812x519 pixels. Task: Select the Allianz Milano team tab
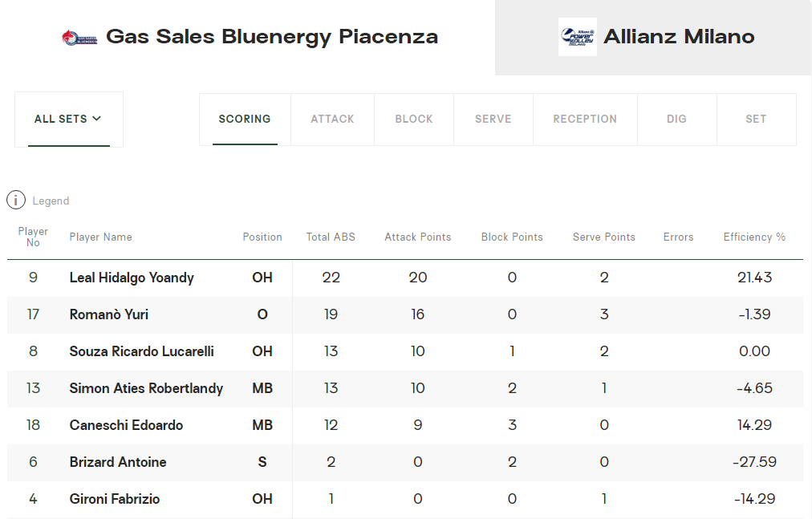678,37
